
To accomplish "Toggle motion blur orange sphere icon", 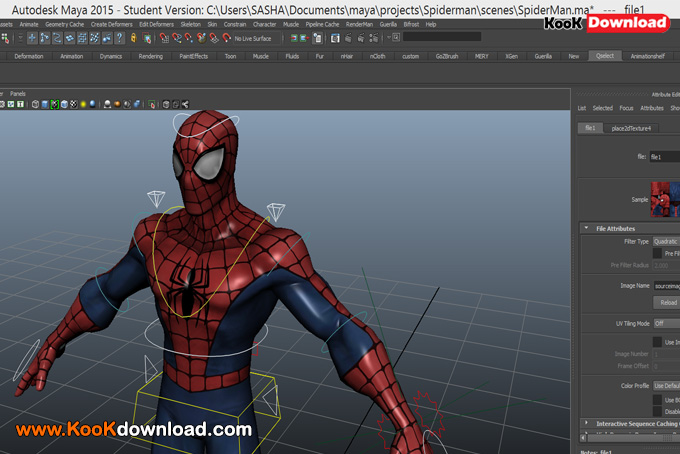I will 117,104.
